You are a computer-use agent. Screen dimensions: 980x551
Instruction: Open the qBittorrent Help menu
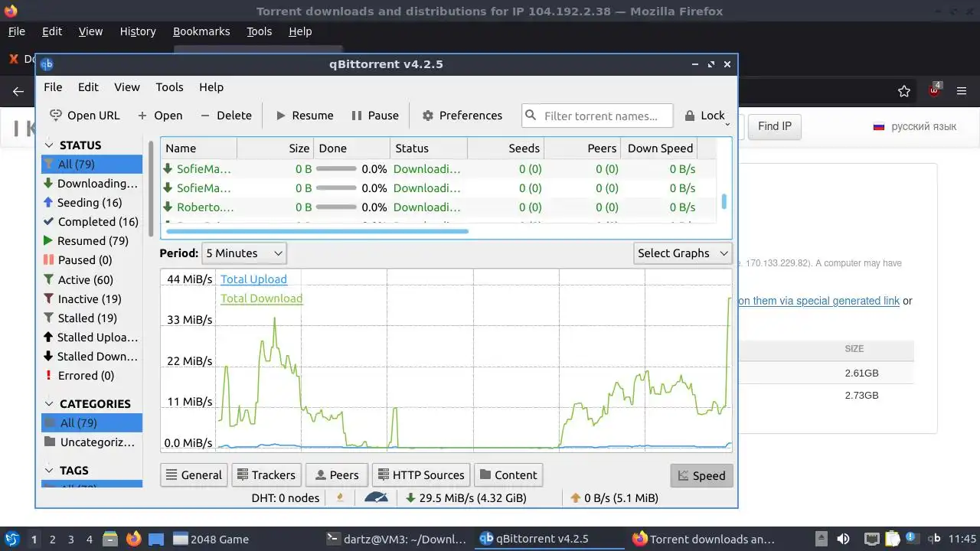[x=211, y=87]
